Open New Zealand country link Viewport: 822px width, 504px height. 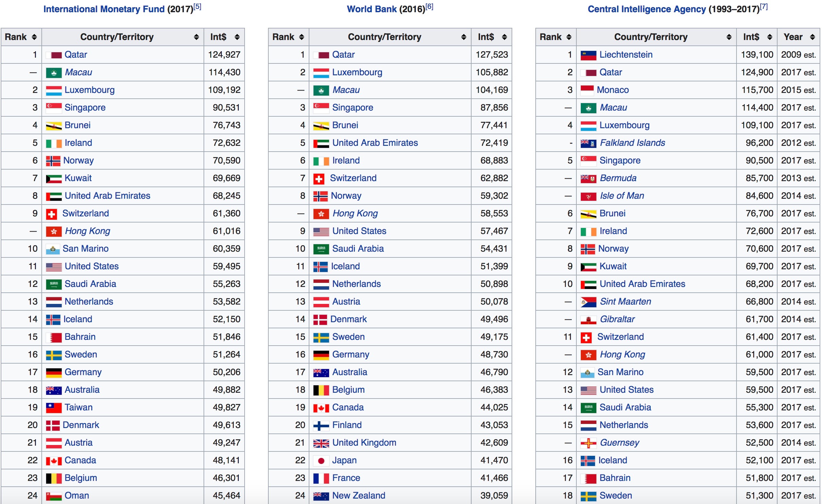(x=359, y=496)
